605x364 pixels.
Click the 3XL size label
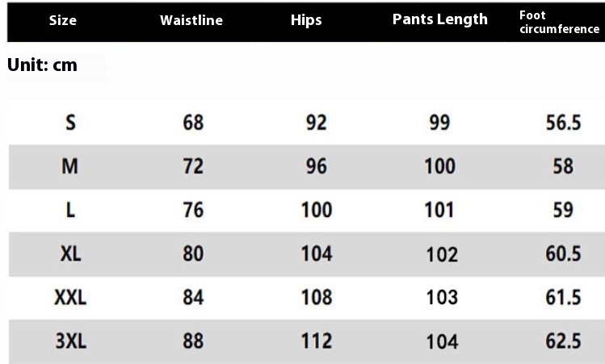pos(70,341)
